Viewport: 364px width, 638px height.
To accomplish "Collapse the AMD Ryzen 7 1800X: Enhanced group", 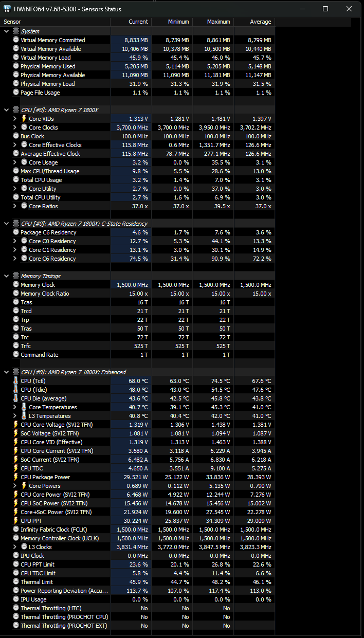I will [x=6, y=372].
